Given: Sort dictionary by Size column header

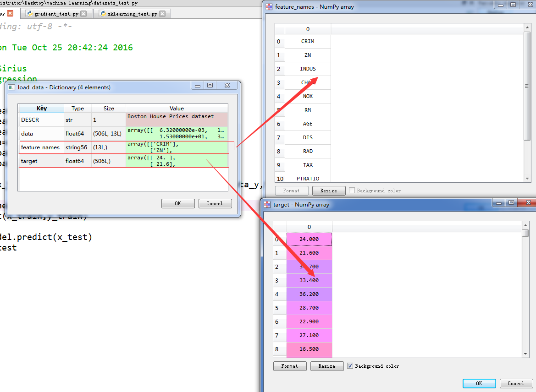Looking at the screenshot, I should point(109,108).
